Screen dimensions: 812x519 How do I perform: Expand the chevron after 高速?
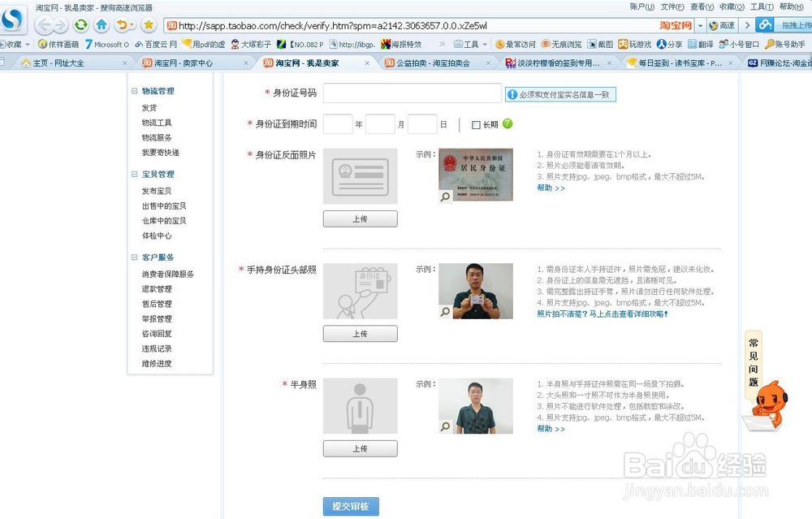pyautogui.click(x=747, y=25)
